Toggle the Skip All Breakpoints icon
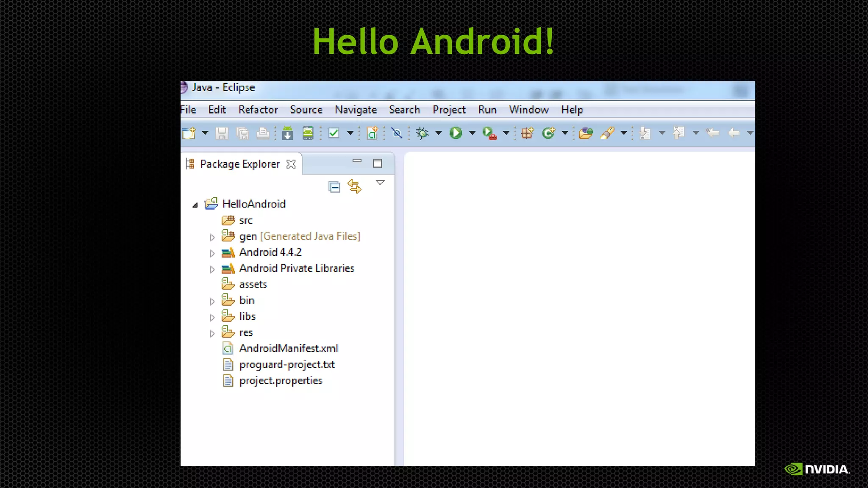The height and width of the screenshot is (488, 868). pyautogui.click(x=397, y=133)
